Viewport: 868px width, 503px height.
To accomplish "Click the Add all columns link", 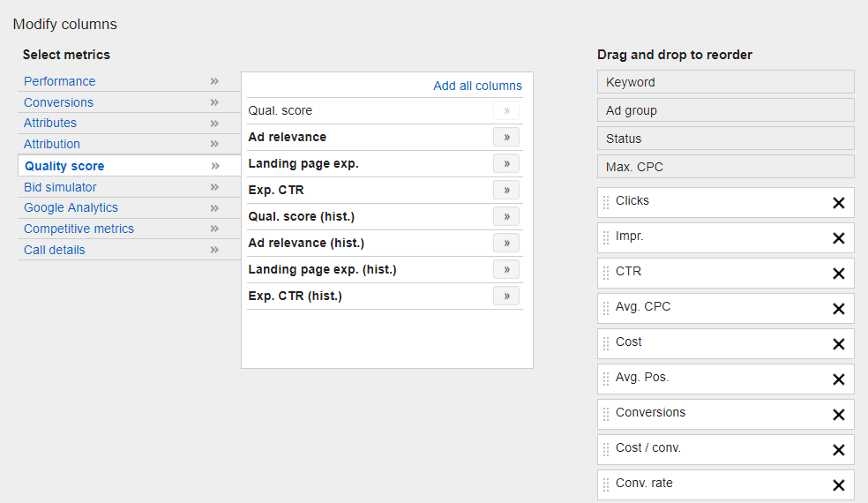I will click(477, 86).
